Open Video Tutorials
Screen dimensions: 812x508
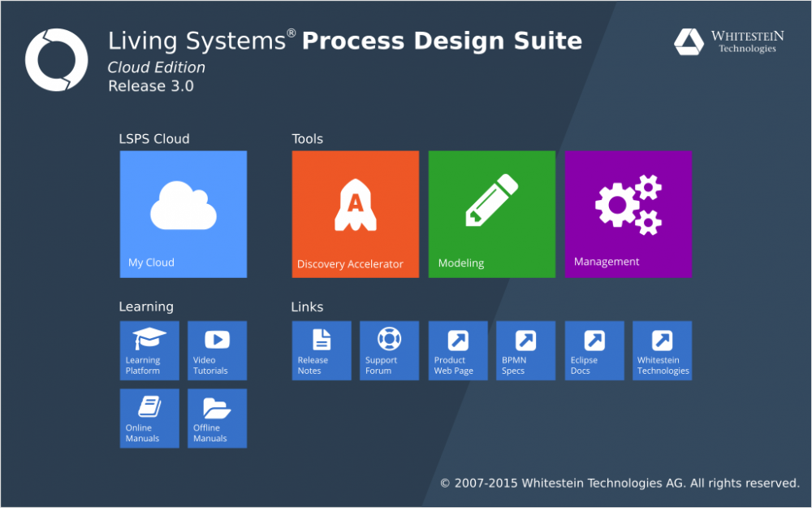(216, 350)
